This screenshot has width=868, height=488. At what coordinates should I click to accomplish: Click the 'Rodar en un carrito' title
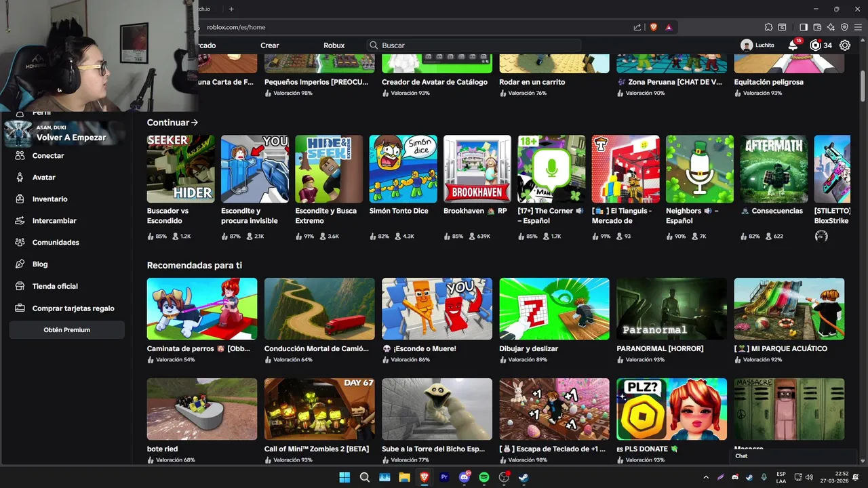532,82
